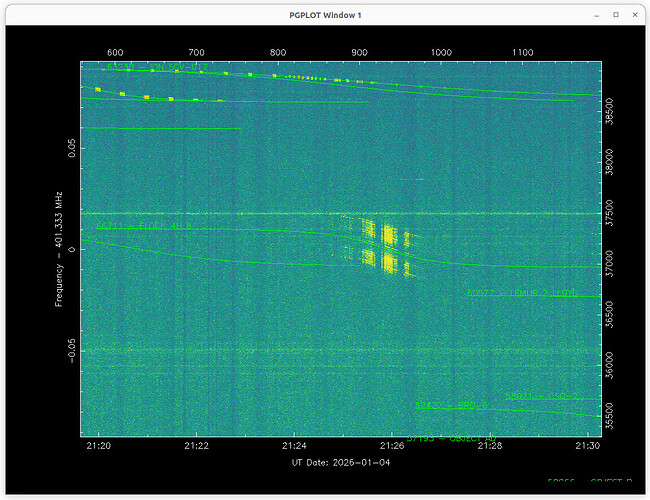The width and height of the screenshot is (650, 500).
Task: Close the PGPLOT Window 1
Action: (x=630, y=13)
